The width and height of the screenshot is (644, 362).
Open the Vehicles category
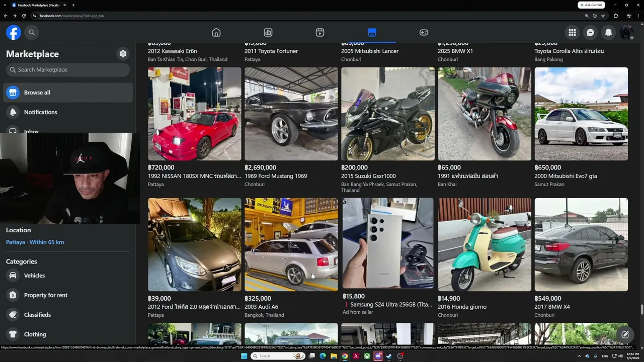pos(68,276)
